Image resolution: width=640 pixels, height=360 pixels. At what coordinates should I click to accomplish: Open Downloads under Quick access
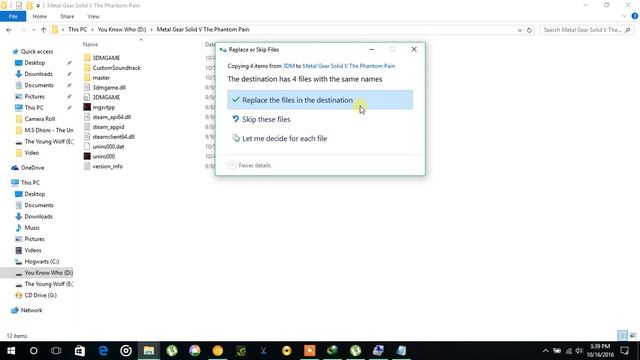coord(38,74)
